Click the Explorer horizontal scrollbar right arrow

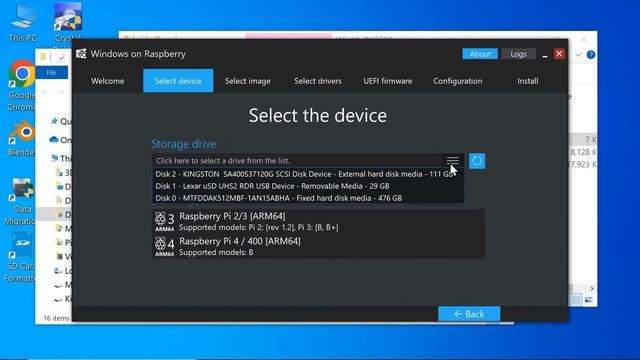click(x=592, y=289)
